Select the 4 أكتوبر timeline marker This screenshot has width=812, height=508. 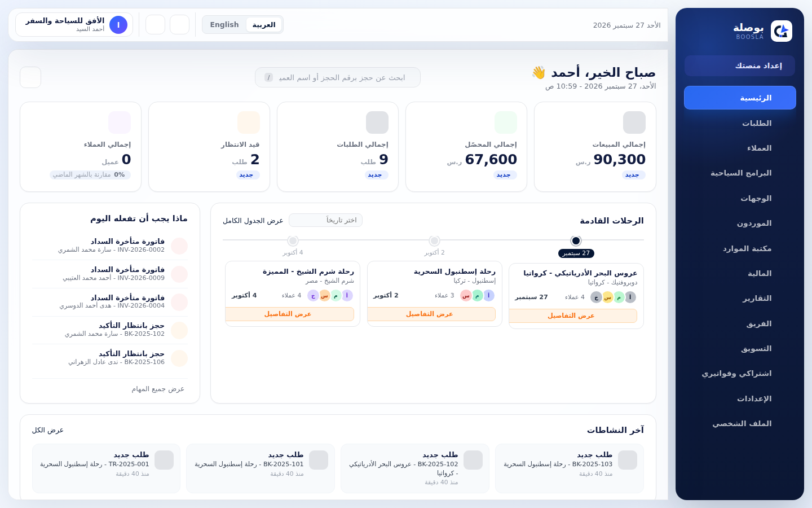(293, 241)
